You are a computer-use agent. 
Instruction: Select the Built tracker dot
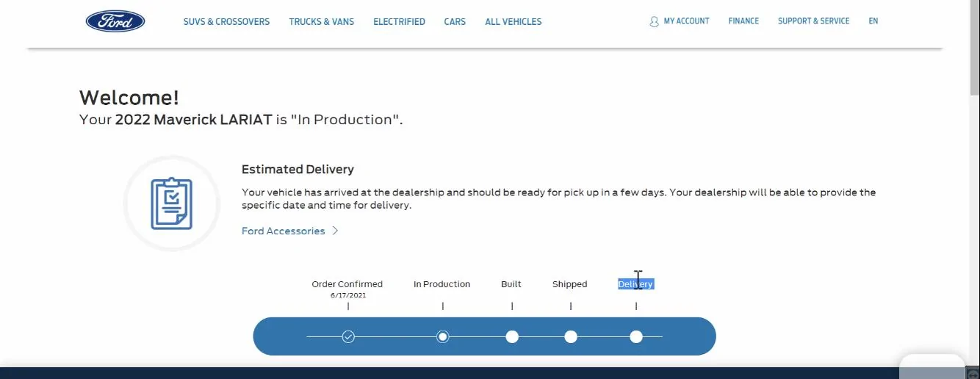pyautogui.click(x=512, y=336)
